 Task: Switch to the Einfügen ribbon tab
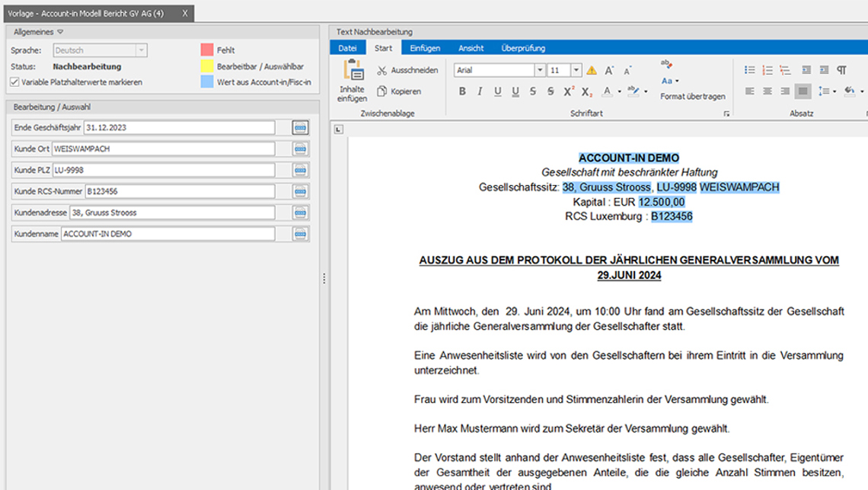pos(425,48)
